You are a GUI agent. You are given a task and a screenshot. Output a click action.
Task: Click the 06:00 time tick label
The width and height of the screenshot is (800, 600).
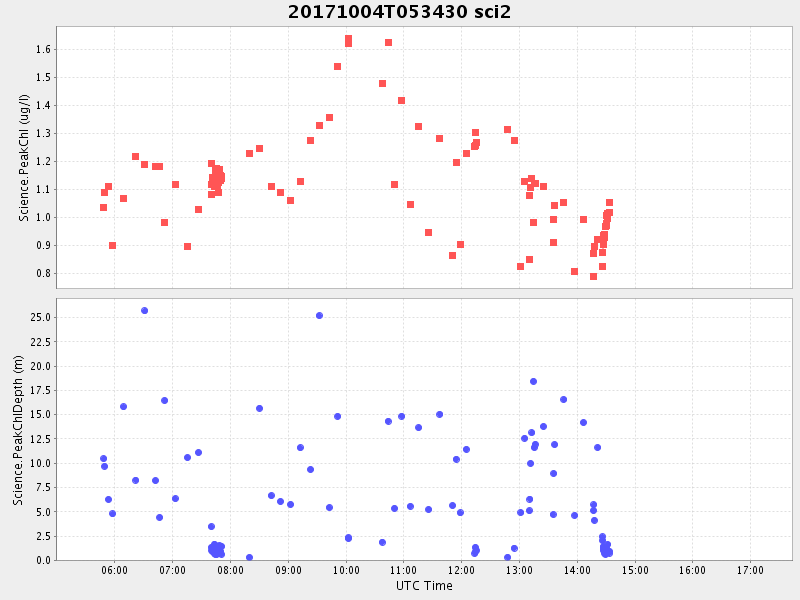point(114,570)
